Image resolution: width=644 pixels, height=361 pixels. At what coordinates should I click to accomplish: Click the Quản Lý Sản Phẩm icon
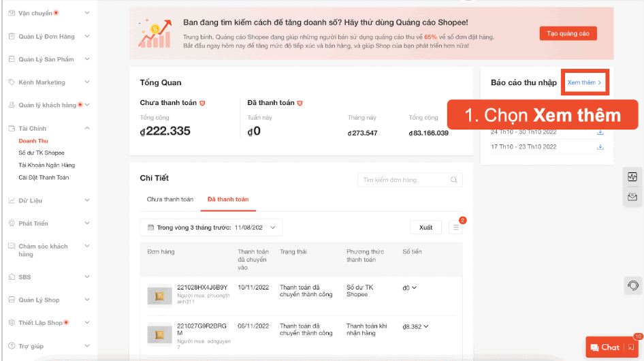point(12,59)
